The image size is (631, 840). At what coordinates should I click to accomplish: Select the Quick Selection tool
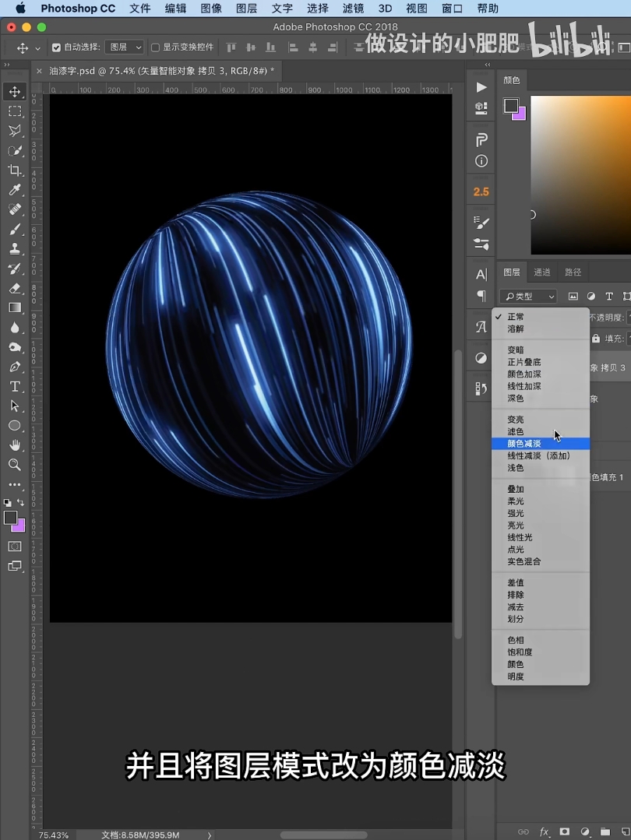point(15,150)
